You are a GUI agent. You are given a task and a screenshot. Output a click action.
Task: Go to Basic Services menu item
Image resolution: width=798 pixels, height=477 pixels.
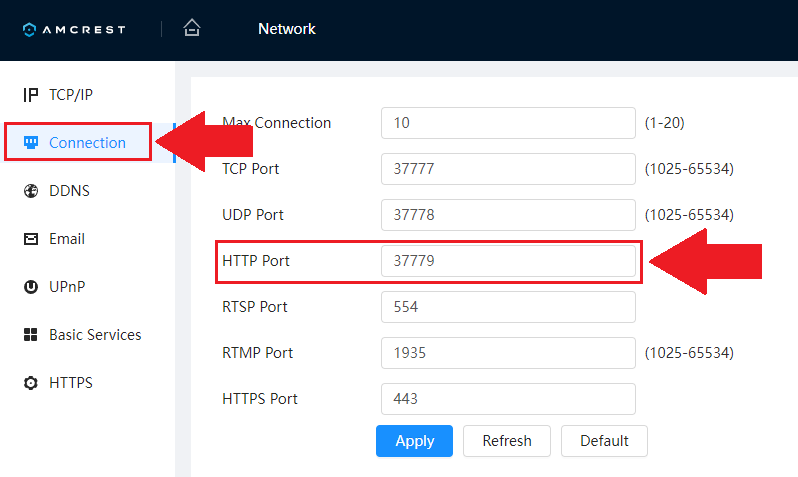[x=95, y=335]
